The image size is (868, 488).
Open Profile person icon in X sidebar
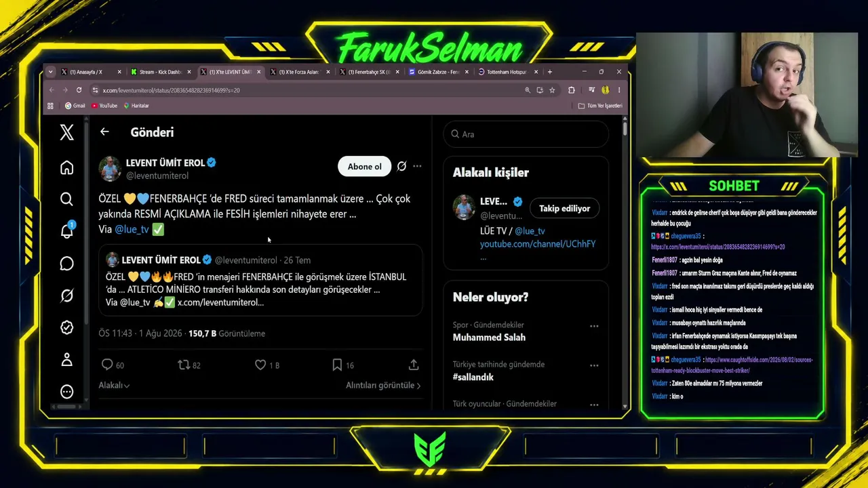click(66, 360)
